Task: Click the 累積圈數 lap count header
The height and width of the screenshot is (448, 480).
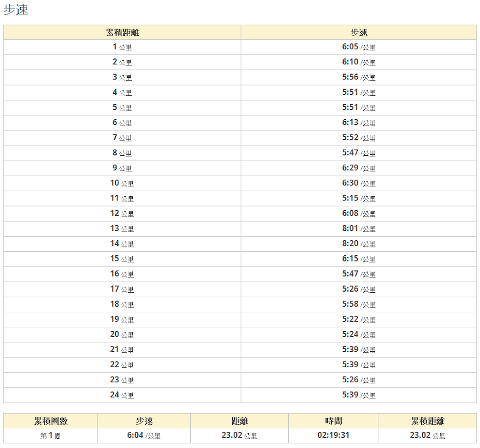Action: pyautogui.click(x=50, y=421)
